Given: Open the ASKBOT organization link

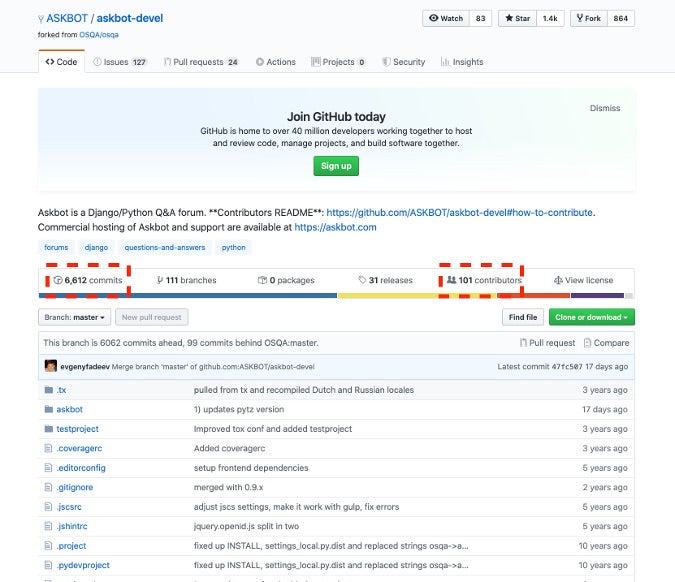Looking at the screenshot, I should tap(67, 19).
